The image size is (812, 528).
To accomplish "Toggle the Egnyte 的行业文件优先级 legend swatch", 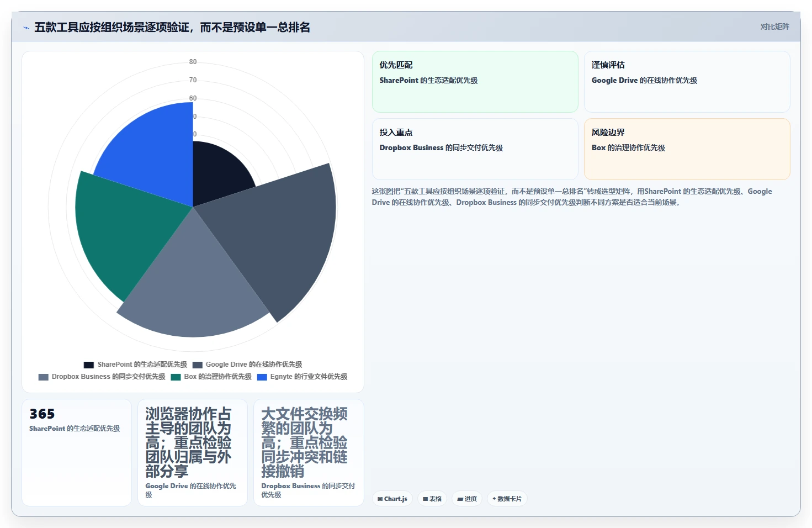I will pos(262,377).
